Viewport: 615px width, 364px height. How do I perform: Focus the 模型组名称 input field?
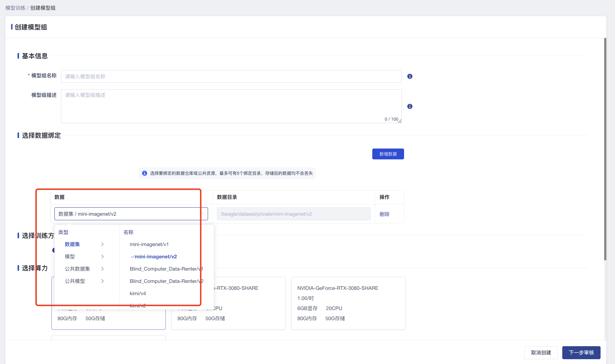click(x=231, y=76)
